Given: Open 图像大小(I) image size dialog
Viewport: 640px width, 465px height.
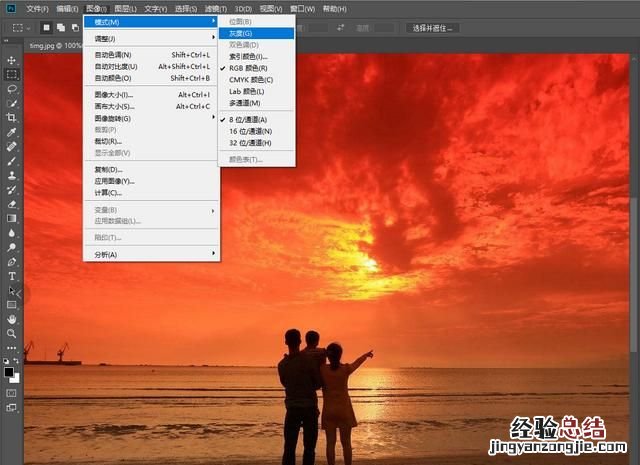Looking at the screenshot, I should tap(113, 94).
